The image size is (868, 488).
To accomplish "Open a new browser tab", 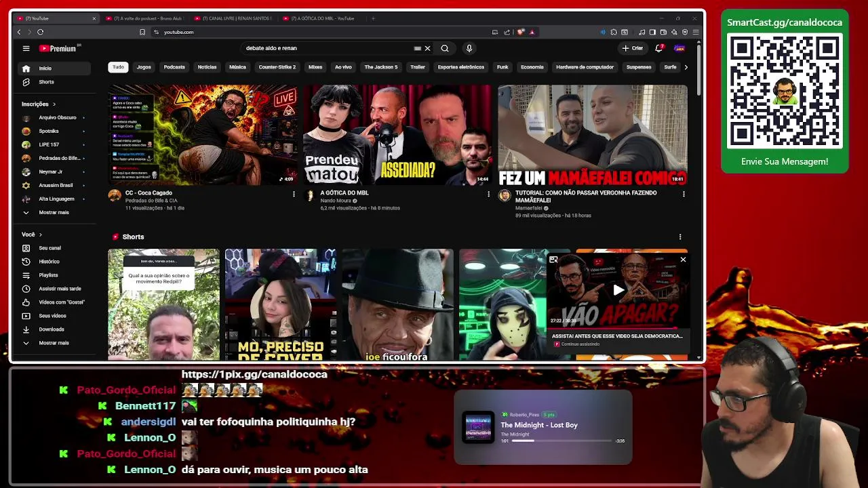I will [x=372, y=18].
